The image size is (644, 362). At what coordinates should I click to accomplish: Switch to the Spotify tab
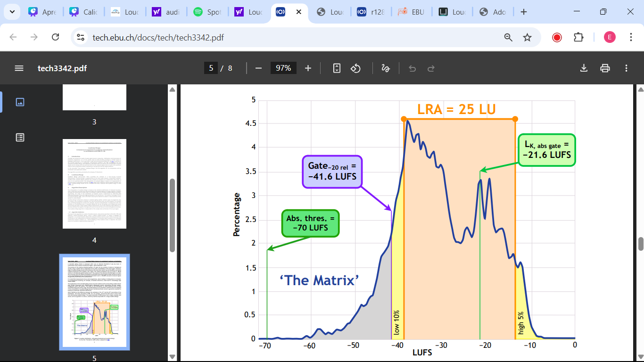click(207, 12)
